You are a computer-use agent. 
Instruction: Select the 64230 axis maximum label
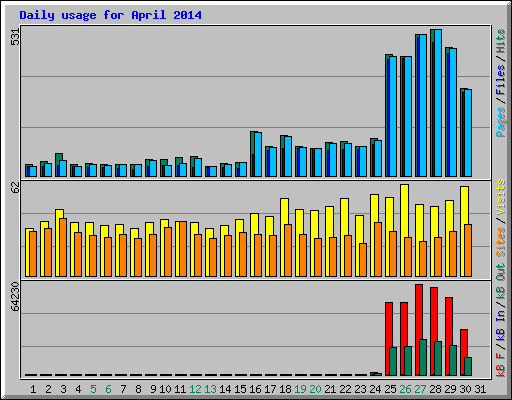16,296
